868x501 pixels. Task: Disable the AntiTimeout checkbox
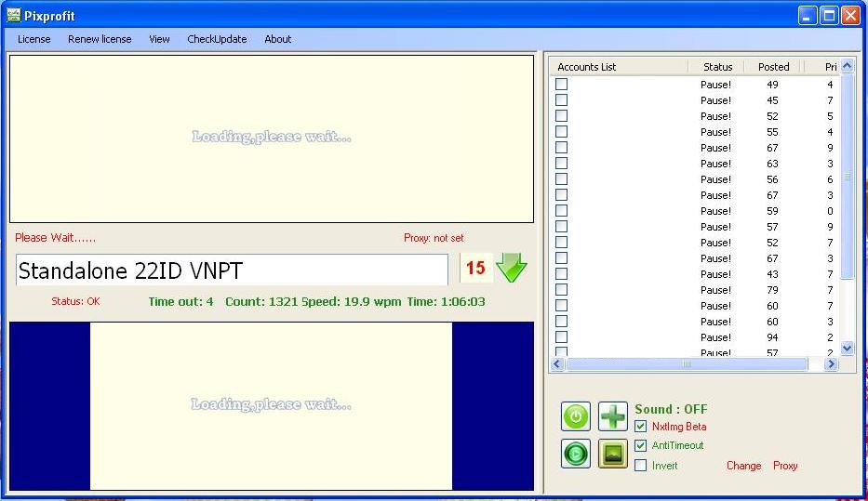(x=640, y=446)
